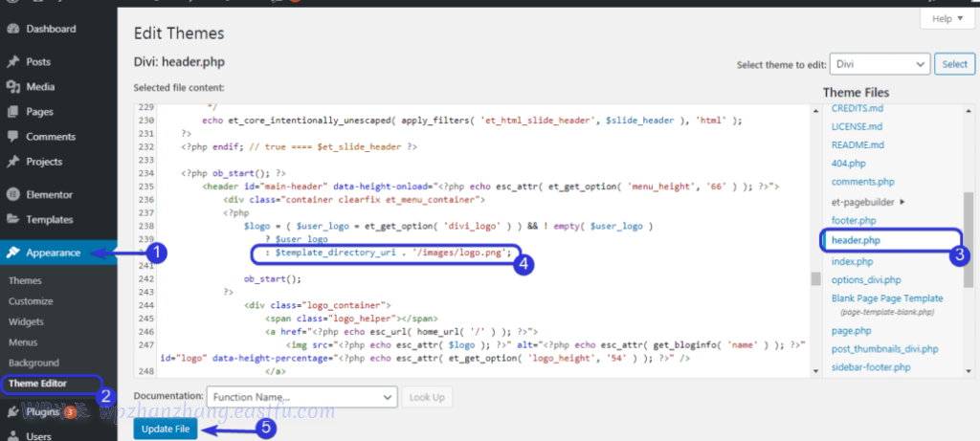
Task: Click the Templates folder icon
Action: pyautogui.click(x=13, y=219)
